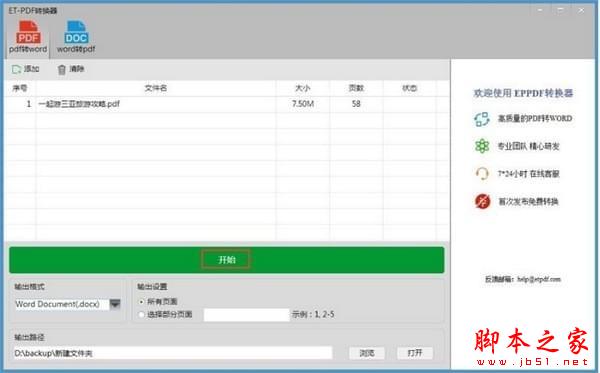Open the Word Document(.docx) format dropdown
The height and width of the screenshot is (373, 600).
click(115, 304)
